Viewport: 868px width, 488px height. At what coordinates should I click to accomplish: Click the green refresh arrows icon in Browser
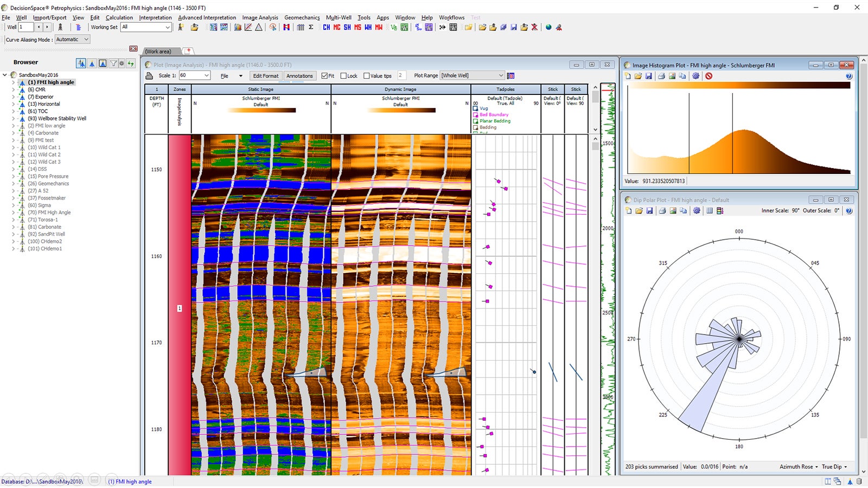[131, 63]
